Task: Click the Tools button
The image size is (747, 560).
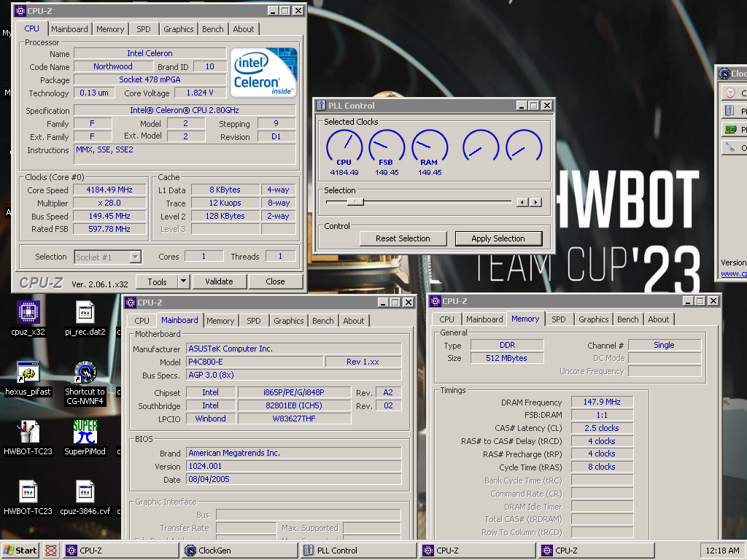Action: [157, 281]
